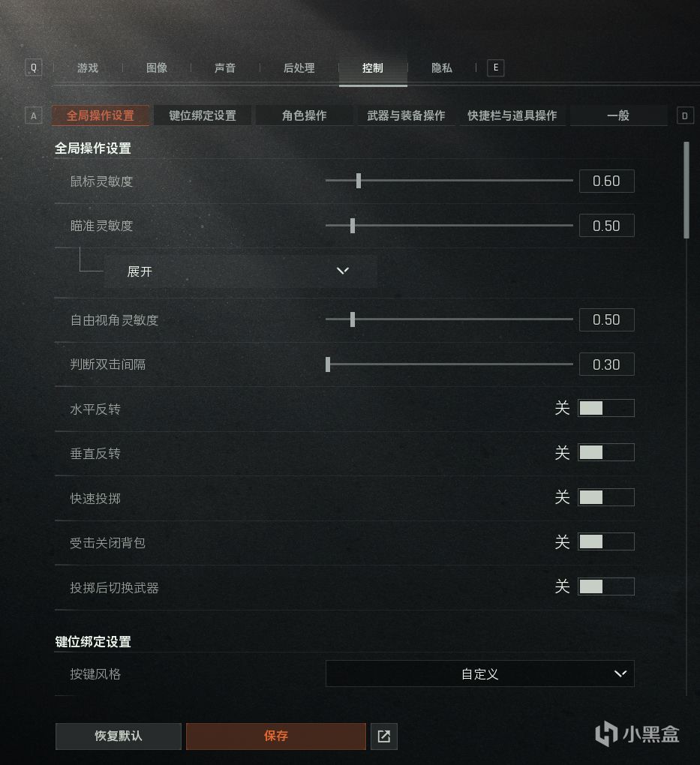Click the chevron arrow in the 展开 row

pyautogui.click(x=343, y=271)
